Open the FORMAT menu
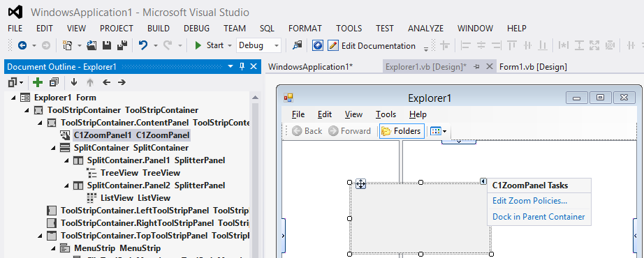The width and height of the screenshot is (644, 258). click(x=305, y=29)
